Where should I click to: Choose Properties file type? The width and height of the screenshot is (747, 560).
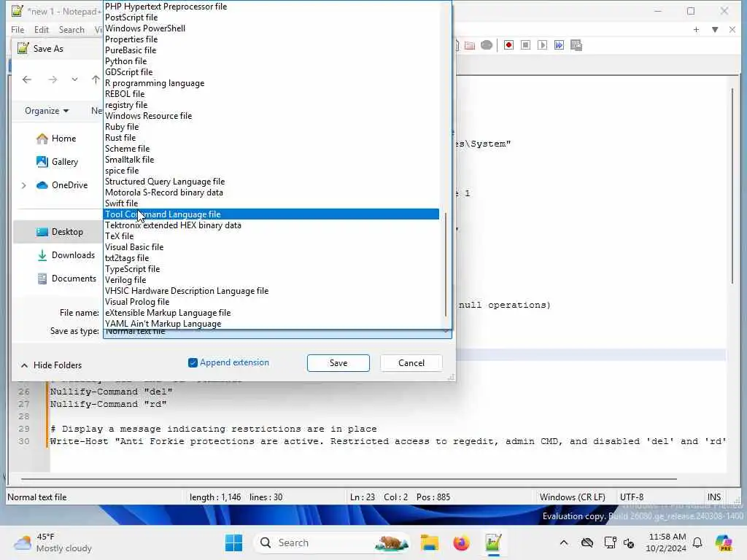point(271,39)
